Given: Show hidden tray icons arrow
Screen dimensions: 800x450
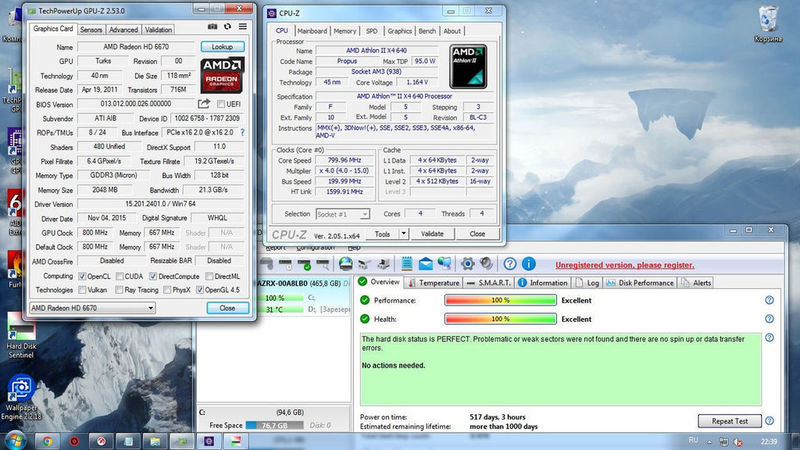Looking at the screenshot, I should coord(709,441).
